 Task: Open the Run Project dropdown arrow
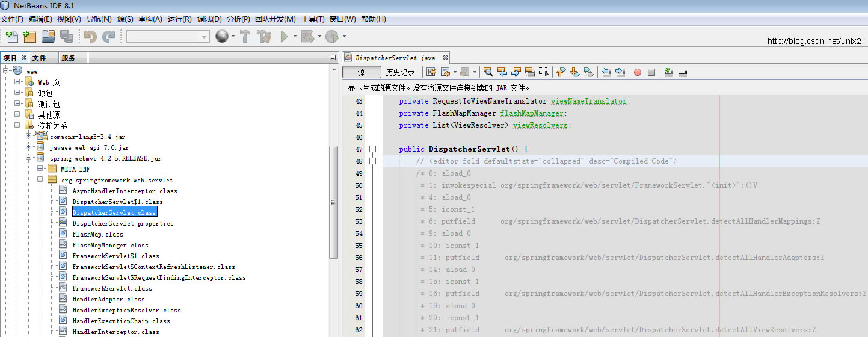coord(295,37)
